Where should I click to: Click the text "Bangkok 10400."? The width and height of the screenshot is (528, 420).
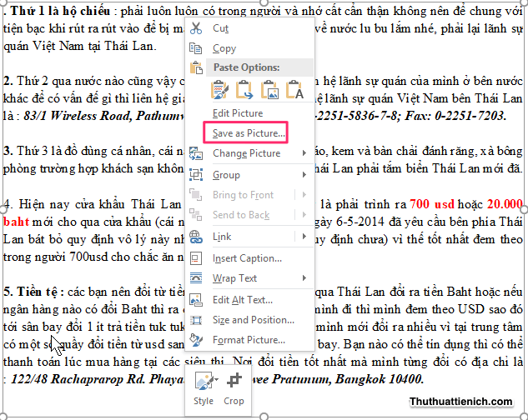pyautogui.click(x=380, y=379)
